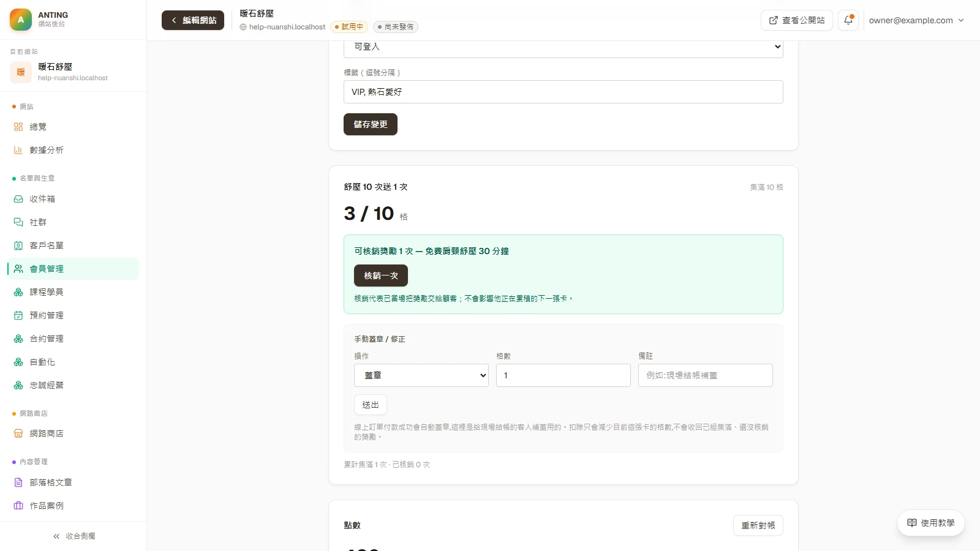This screenshot has height=551, width=980.
Task: Click the 尚未發佈 unpublished badge
Action: [x=396, y=27]
